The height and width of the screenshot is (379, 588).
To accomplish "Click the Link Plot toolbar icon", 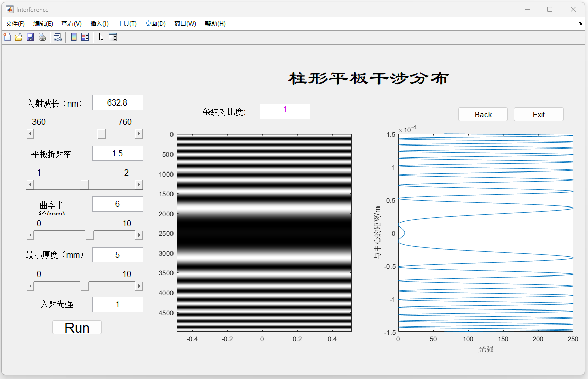I will [x=58, y=37].
